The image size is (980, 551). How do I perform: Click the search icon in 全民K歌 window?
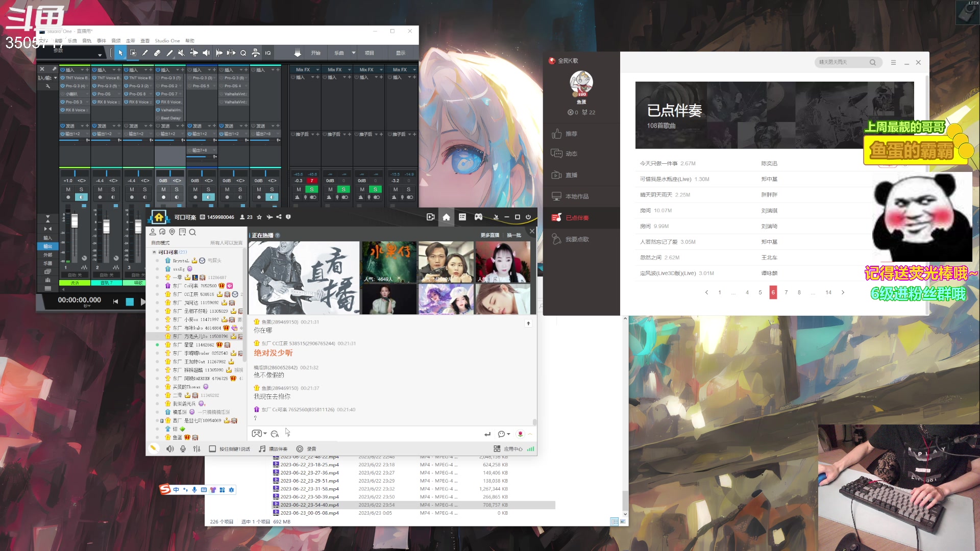pyautogui.click(x=872, y=62)
